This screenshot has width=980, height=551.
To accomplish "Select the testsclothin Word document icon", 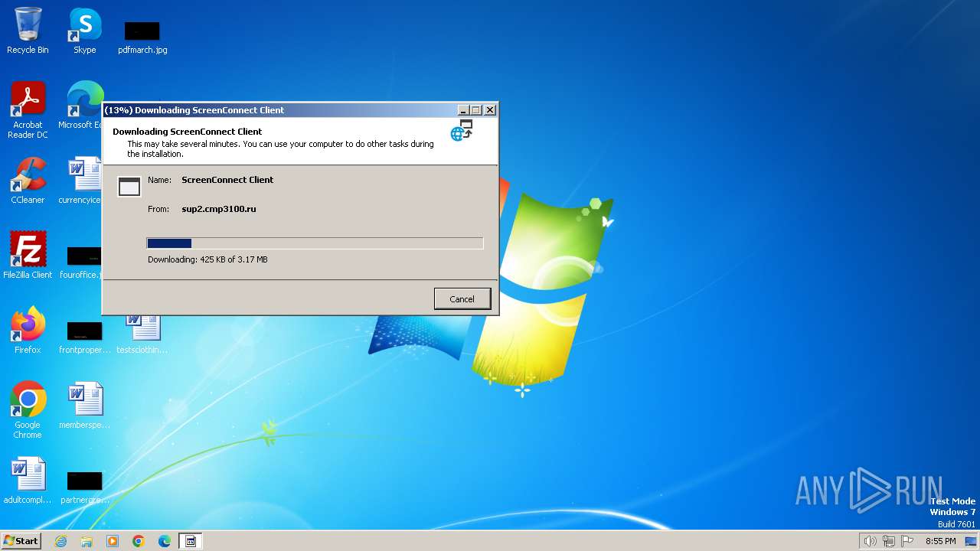I will pyautogui.click(x=142, y=335).
